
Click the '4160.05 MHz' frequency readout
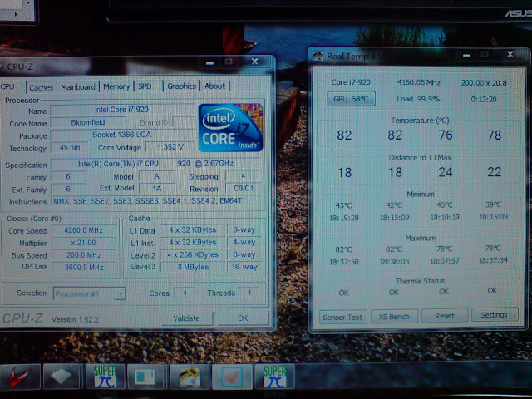click(419, 82)
